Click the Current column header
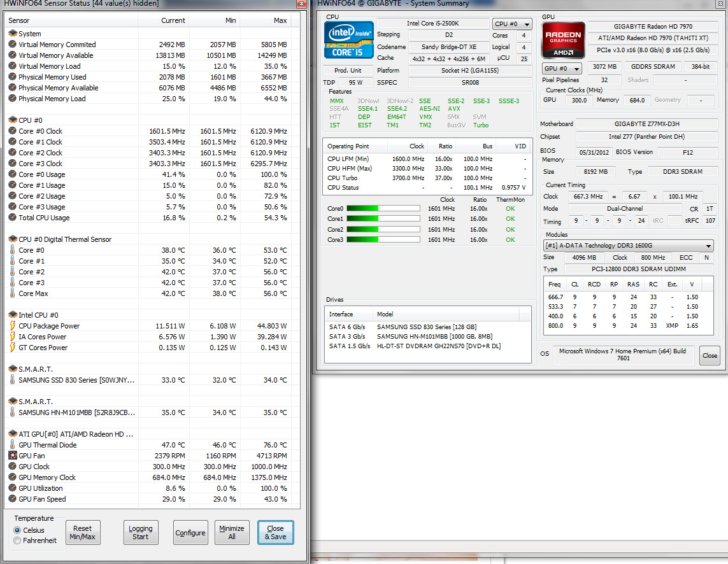Image resolution: width=728 pixels, height=564 pixels. (x=164, y=20)
